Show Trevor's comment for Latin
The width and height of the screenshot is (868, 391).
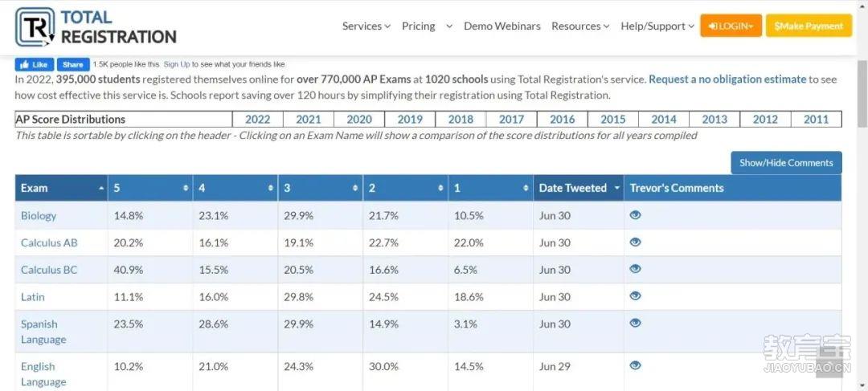point(636,296)
